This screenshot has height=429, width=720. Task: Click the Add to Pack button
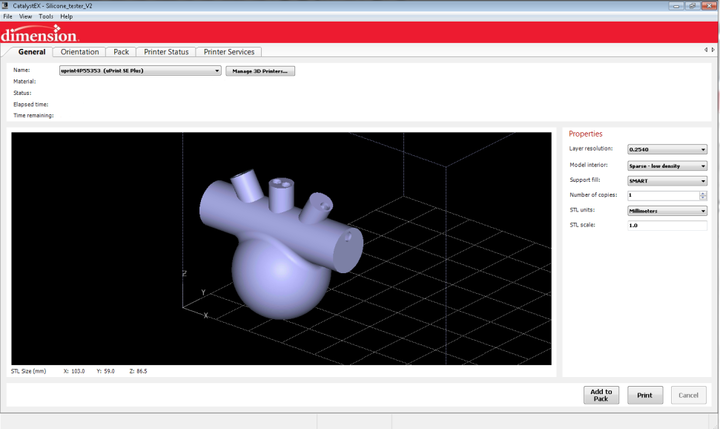click(601, 395)
